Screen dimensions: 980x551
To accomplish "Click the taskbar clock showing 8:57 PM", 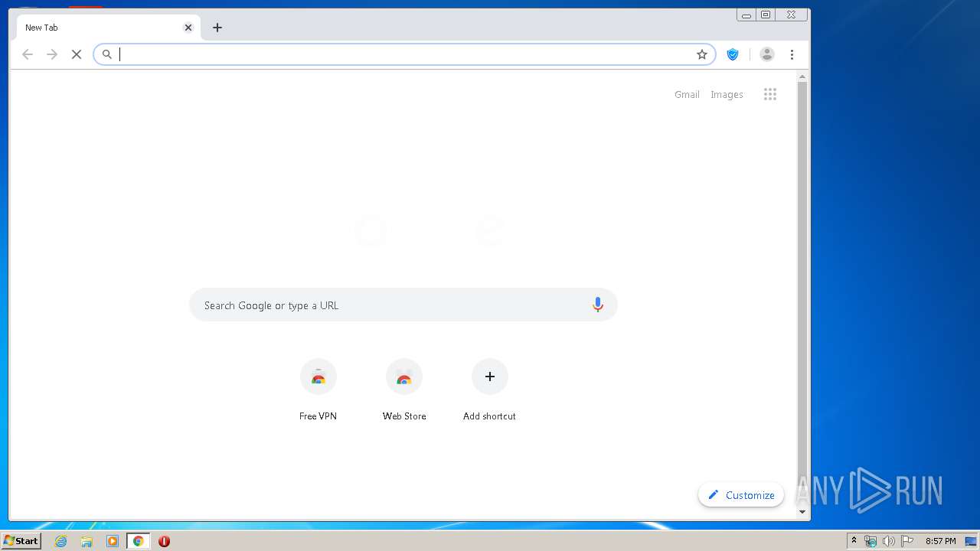I will click(940, 541).
